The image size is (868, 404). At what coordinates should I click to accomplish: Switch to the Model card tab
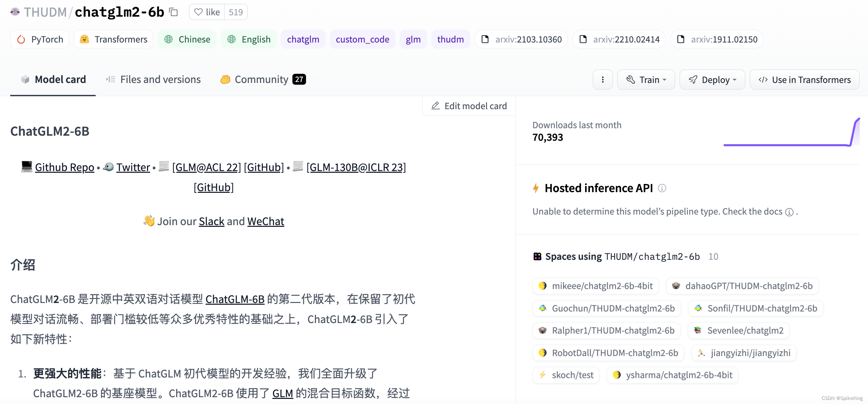[x=53, y=80]
